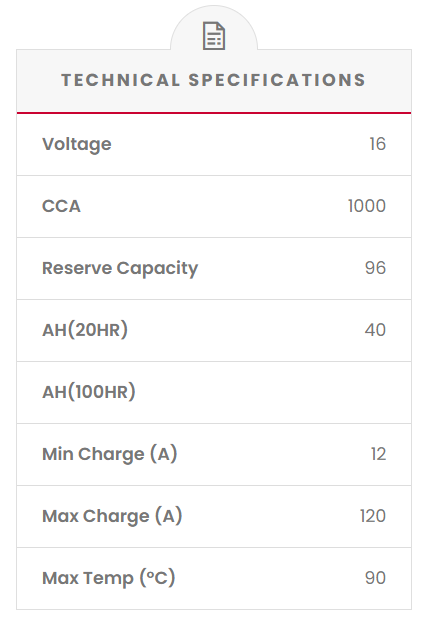Select the AH(20HR) label

85,330
